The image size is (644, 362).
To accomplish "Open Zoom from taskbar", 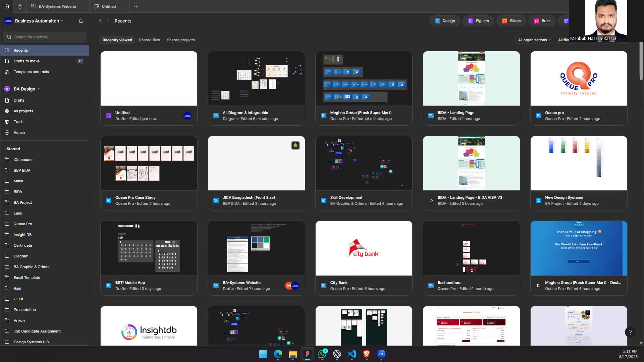I will coord(381,354).
